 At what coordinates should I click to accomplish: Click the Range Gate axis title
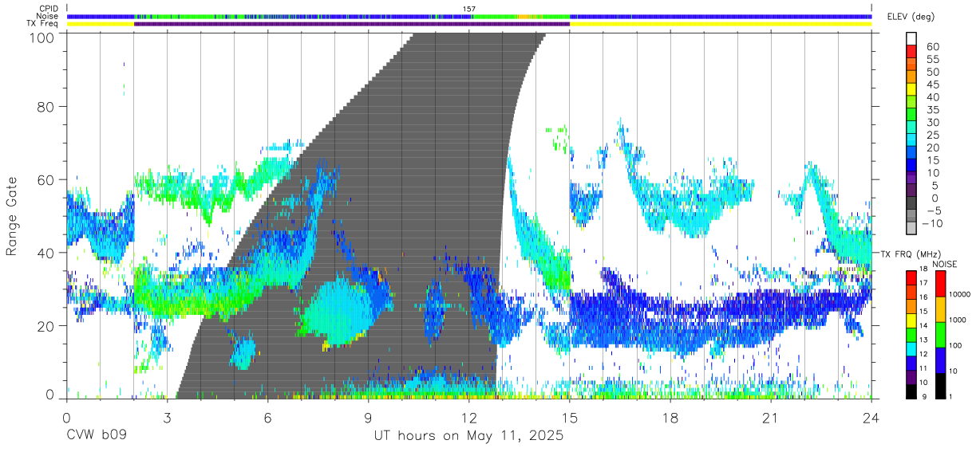(12, 218)
